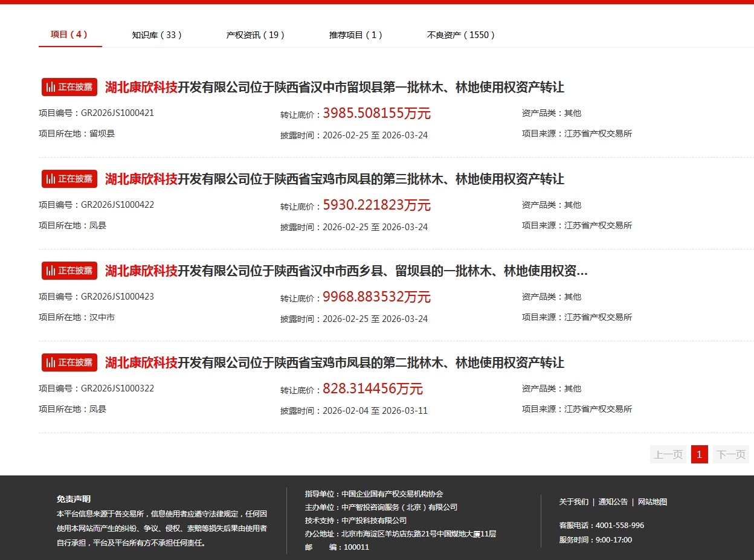Click the 正在披露 badge for GR2026JS1000322
Screen dimensions: 754x560
click(x=69, y=362)
